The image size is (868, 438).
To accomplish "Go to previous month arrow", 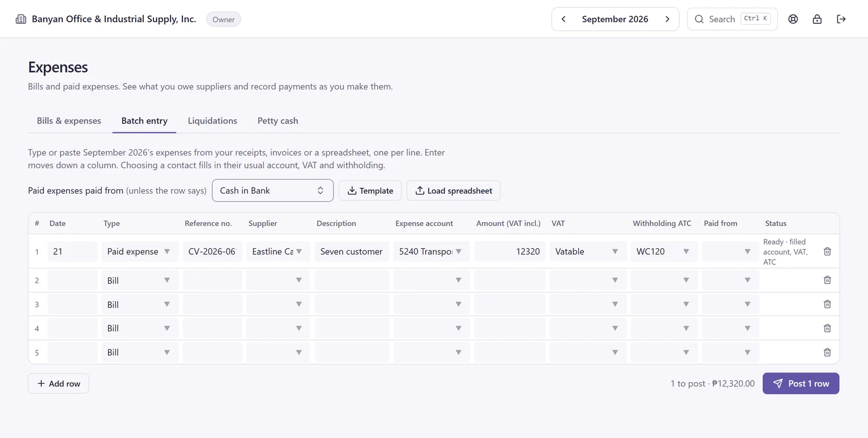I will (x=564, y=19).
